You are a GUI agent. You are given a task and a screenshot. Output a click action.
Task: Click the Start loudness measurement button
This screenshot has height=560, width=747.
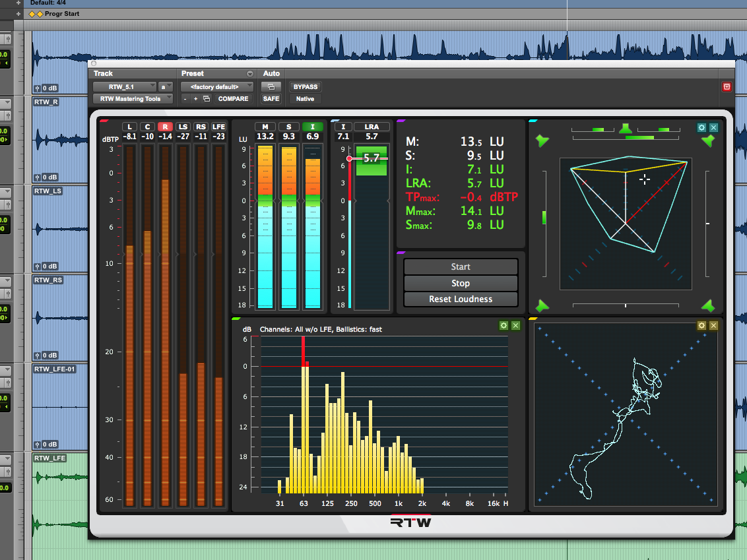pos(461,266)
